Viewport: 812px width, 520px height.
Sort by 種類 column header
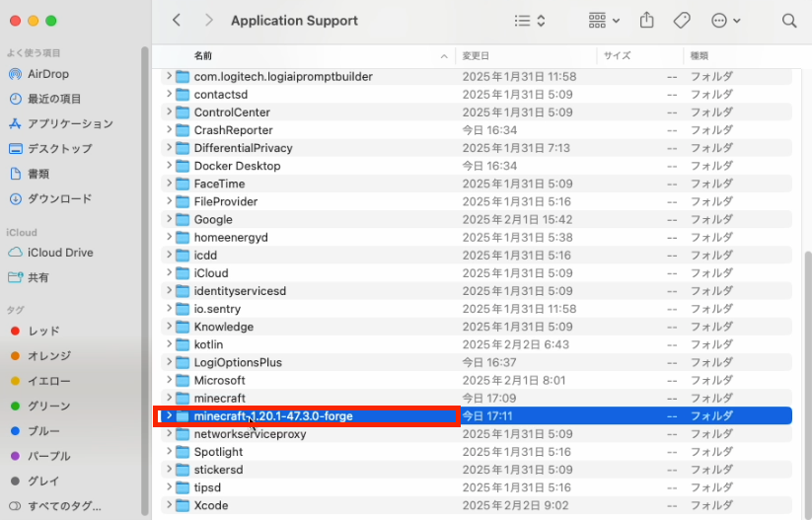[700, 56]
